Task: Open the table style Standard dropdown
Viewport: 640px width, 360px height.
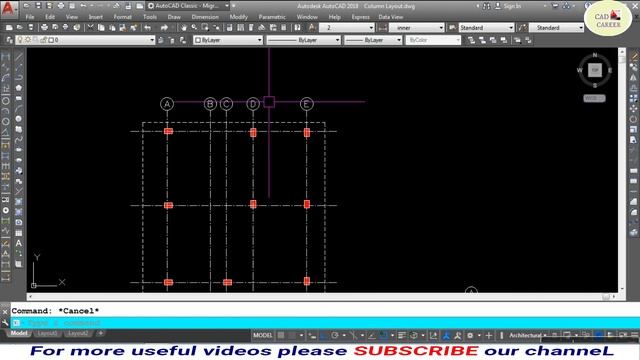Action: (486, 28)
